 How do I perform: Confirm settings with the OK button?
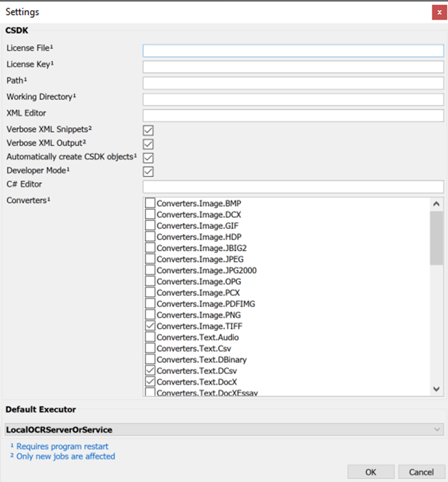371,472
